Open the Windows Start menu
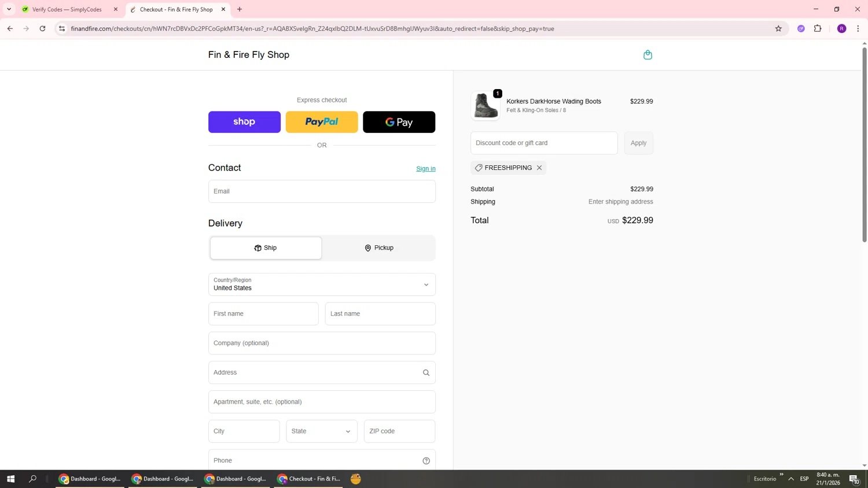Viewport: 868px width, 488px height. pos(10,479)
